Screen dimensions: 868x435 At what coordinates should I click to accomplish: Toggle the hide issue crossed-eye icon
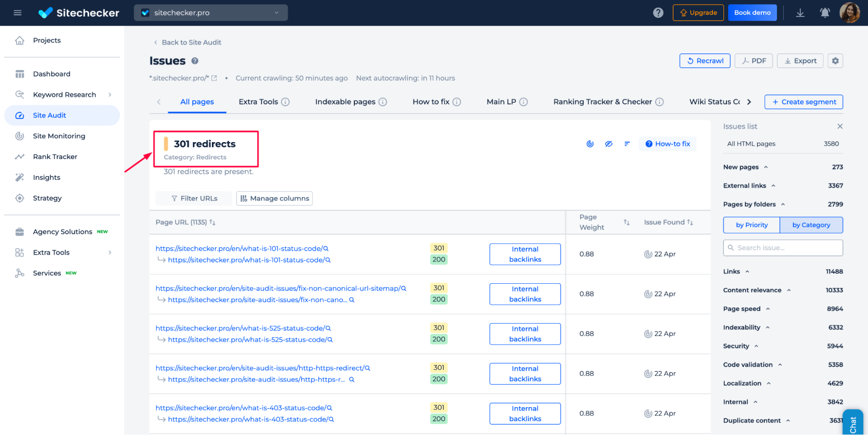(x=609, y=144)
